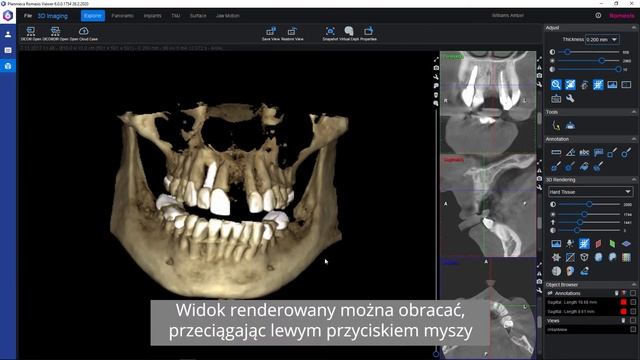Viewport: 640px width, 360px height.
Task: Select the 3D module icon in the left sidebar
Action: tap(8, 66)
